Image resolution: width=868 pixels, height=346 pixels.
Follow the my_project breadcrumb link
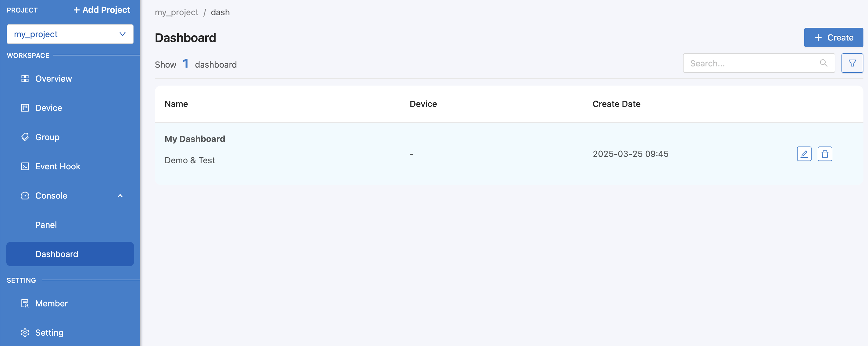[x=177, y=12]
